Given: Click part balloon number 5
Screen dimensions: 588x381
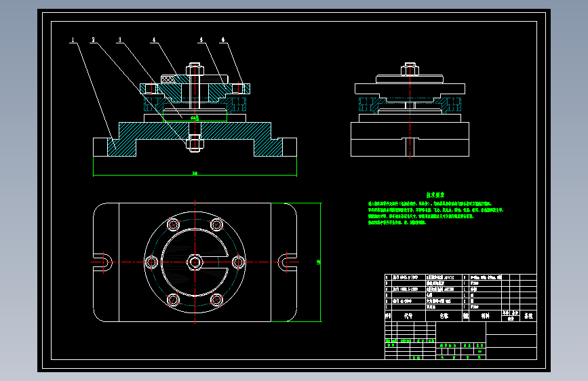Looking at the screenshot, I should click(201, 40).
